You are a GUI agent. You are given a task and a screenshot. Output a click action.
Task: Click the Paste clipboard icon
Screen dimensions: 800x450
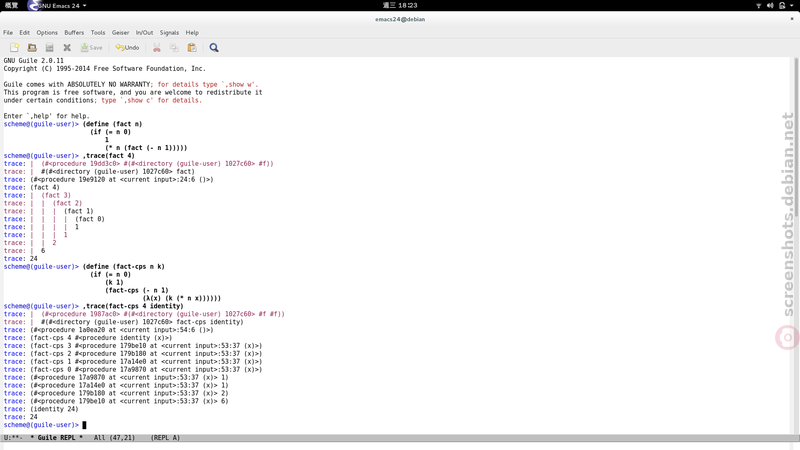coord(192,47)
